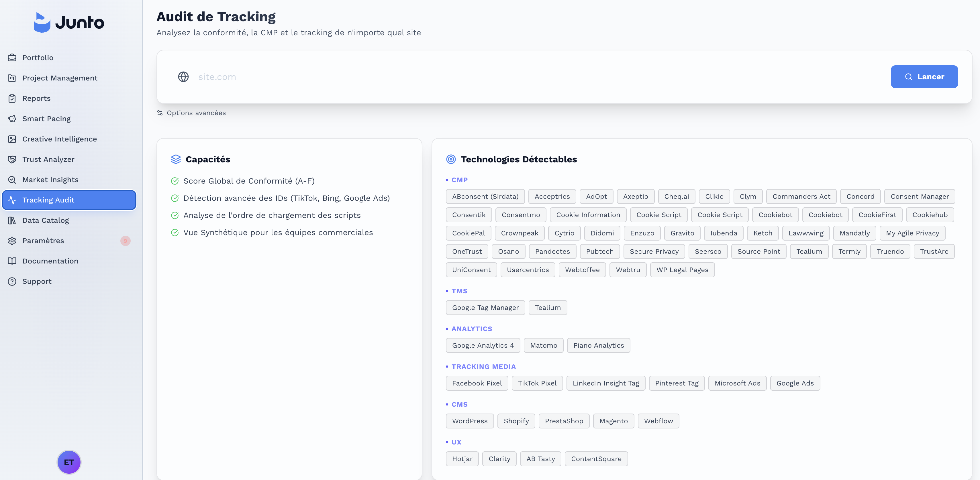Click the Tealium tag under TMS
Image resolution: width=980 pixels, height=480 pixels.
click(x=547, y=308)
